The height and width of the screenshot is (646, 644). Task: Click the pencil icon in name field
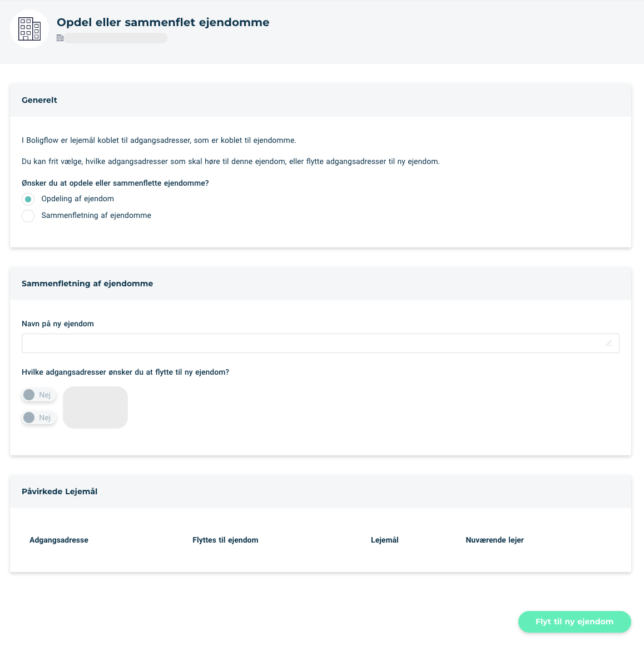[608, 343]
